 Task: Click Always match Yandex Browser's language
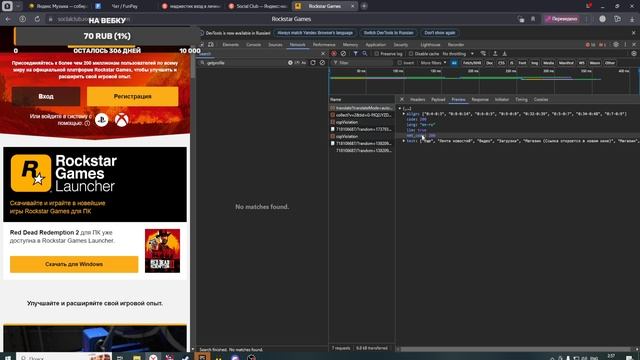(x=315, y=33)
